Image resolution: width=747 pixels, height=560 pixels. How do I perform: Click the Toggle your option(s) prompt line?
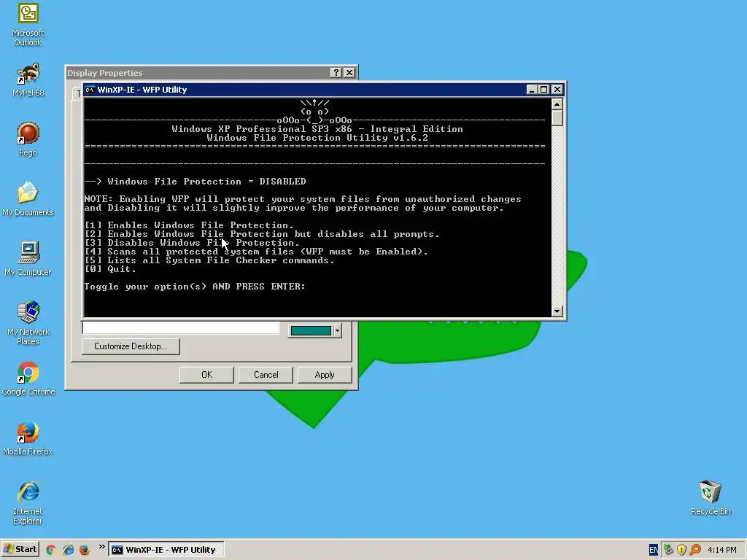[x=195, y=287]
